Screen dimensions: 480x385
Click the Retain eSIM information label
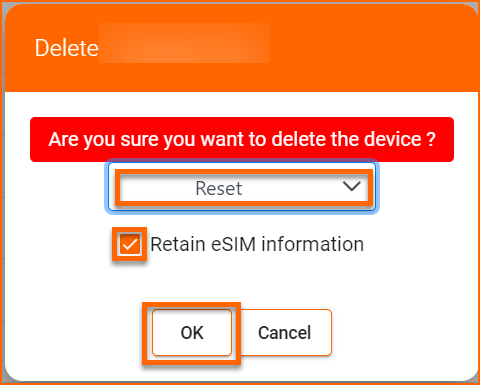point(257,244)
